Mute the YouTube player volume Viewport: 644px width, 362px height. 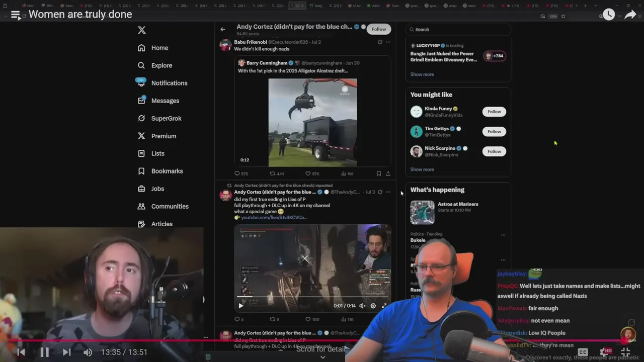pyautogui.click(x=88, y=352)
